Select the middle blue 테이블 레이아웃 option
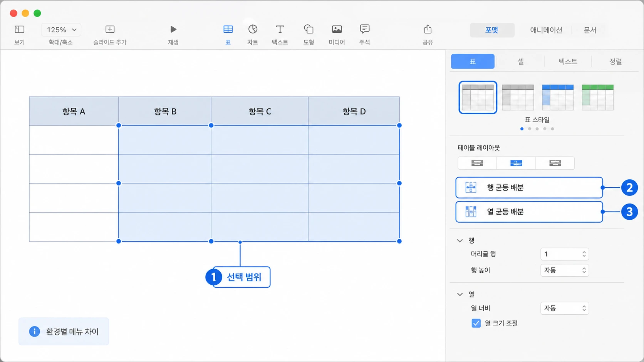The height and width of the screenshot is (362, 644). tap(516, 163)
